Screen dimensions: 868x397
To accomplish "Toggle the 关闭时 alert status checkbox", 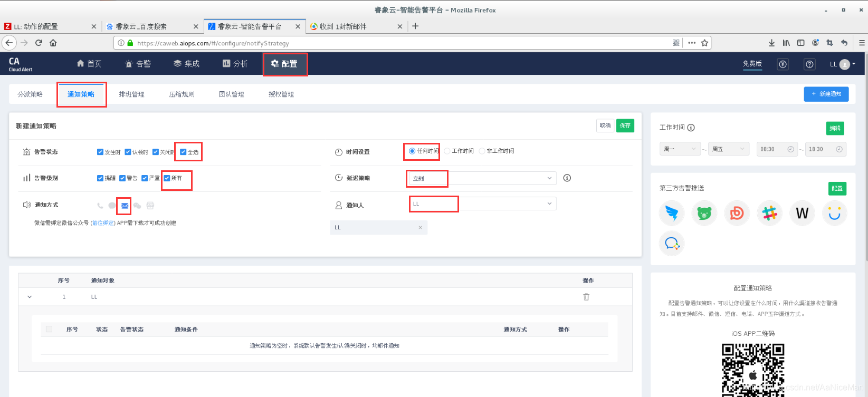I will point(156,152).
